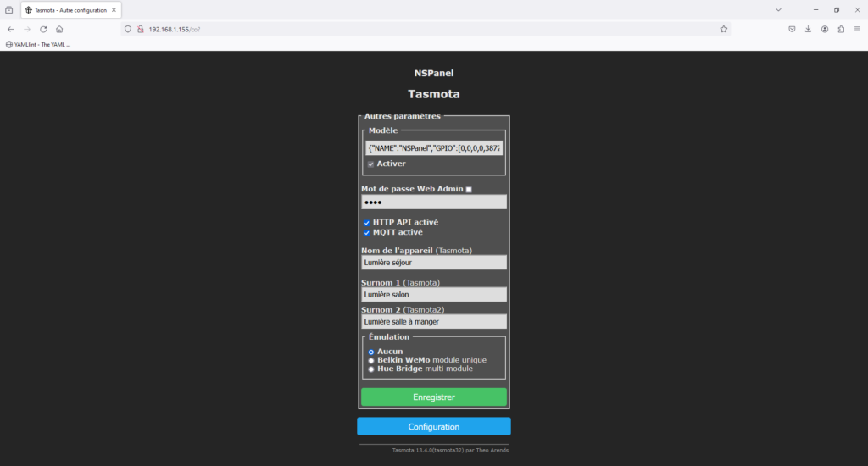Click the Tasmota 13.4.0 version footer text

(450, 450)
